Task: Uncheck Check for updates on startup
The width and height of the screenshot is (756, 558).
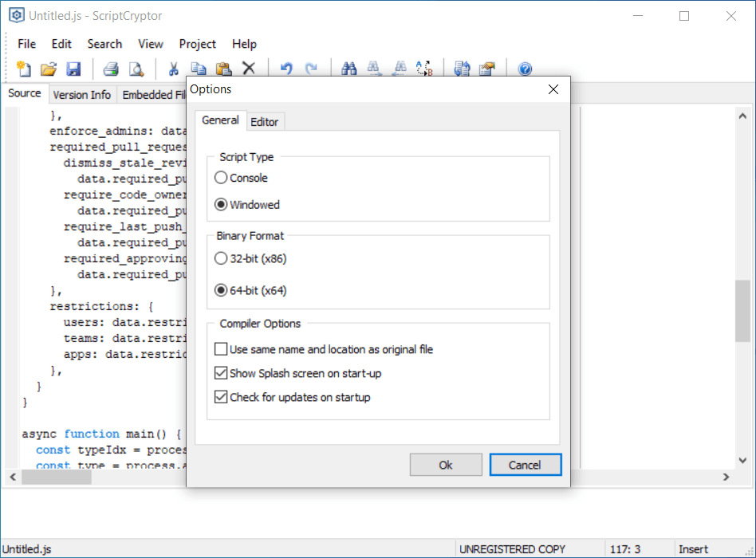Action: (292, 398)
